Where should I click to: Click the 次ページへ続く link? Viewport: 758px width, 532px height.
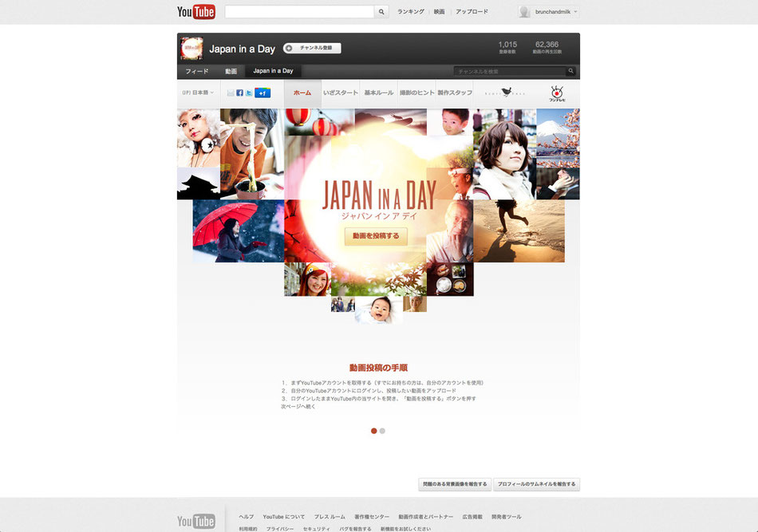tap(298, 407)
